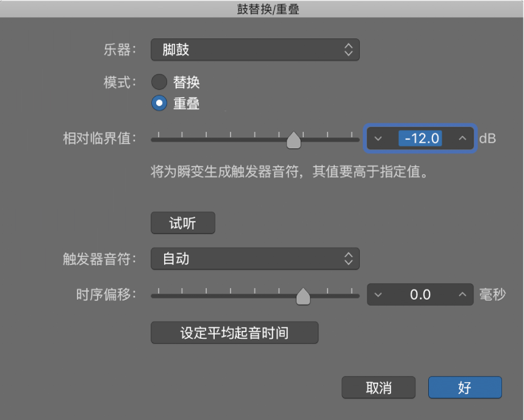Screen dimensions: 524x420
Task: Click the 时序偏移 slider handle
Action: click(304, 296)
